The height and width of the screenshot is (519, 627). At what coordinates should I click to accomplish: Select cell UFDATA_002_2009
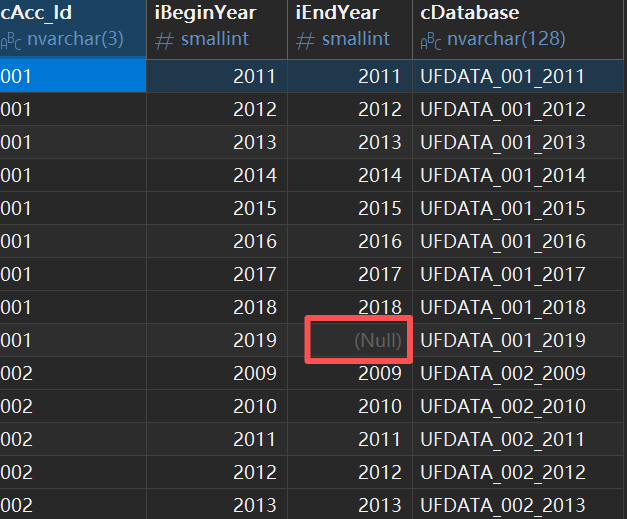[518, 373]
